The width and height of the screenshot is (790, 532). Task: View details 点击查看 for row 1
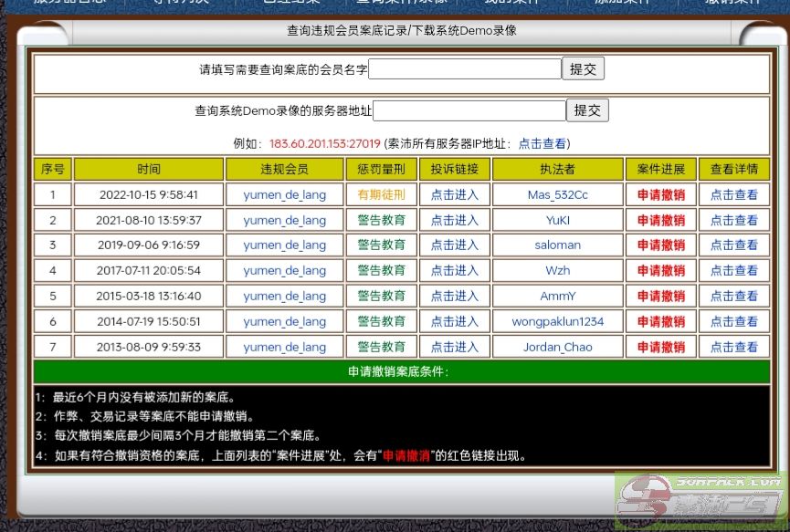733,194
